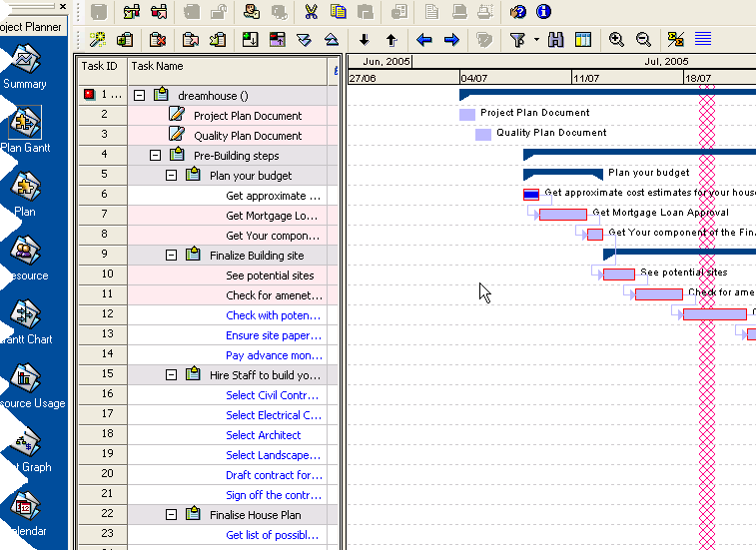
Task: Collapse the dreamhouse root task
Action: point(139,96)
